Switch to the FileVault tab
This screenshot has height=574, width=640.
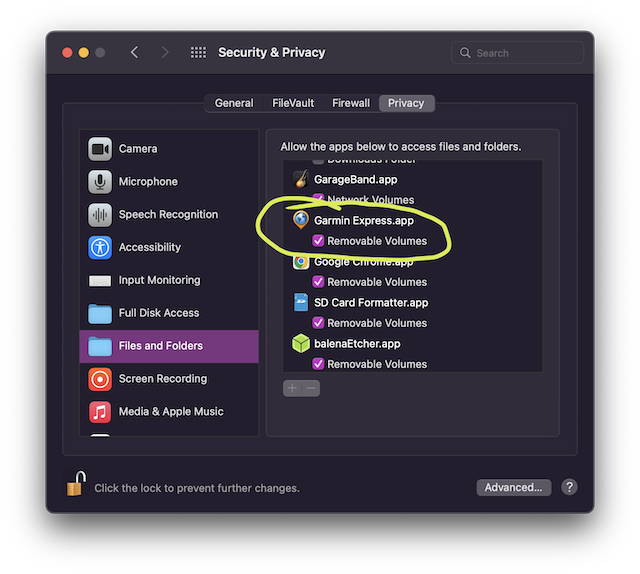[293, 103]
